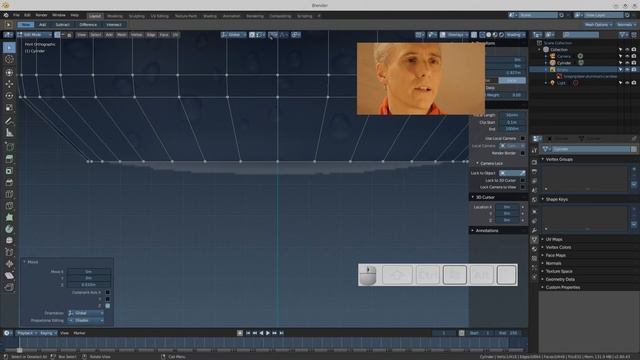Select the Select Box tool

point(9,48)
